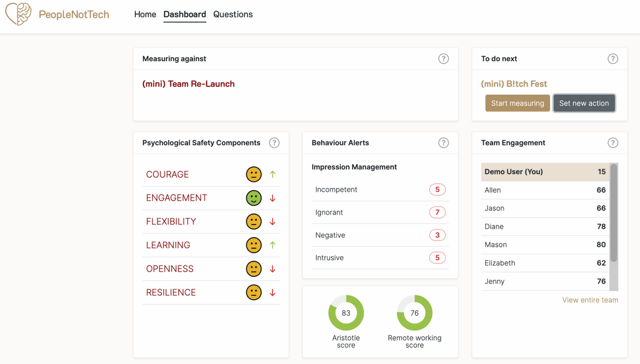Click the PeopleNotTech brain-heart logo
The height and width of the screenshot is (364, 640).
pyautogui.click(x=18, y=14)
